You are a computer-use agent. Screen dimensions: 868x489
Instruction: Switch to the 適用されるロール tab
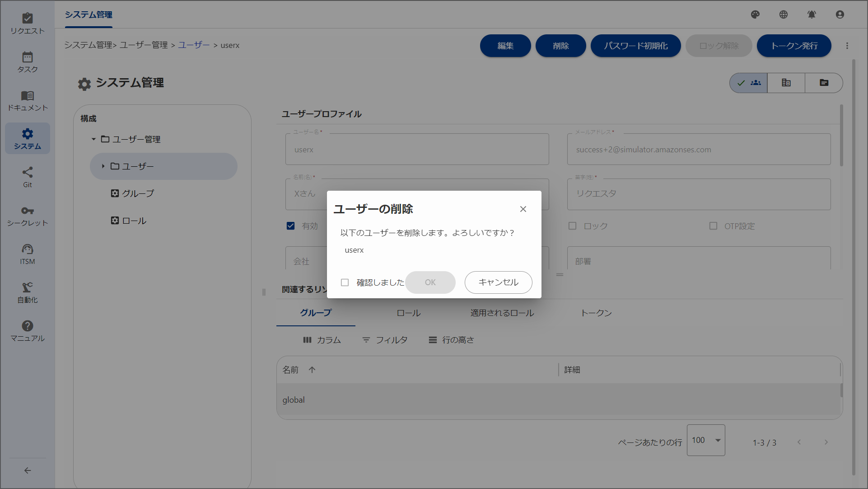[x=502, y=313]
